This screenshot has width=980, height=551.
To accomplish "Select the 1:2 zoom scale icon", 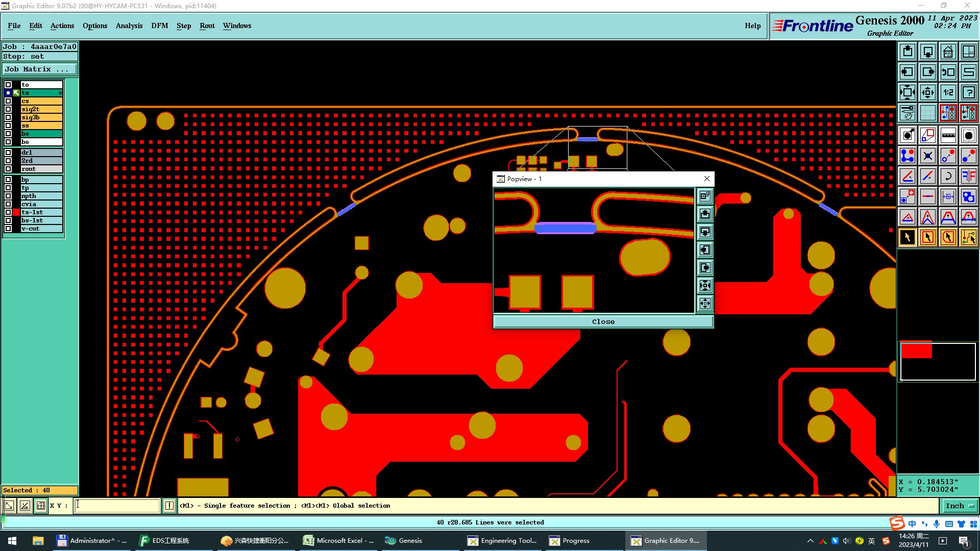I will tap(948, 92).
